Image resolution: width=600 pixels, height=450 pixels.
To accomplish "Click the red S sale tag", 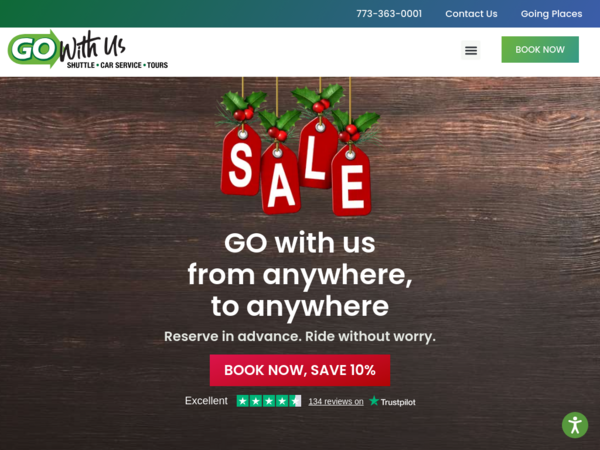I will [241, 162].
